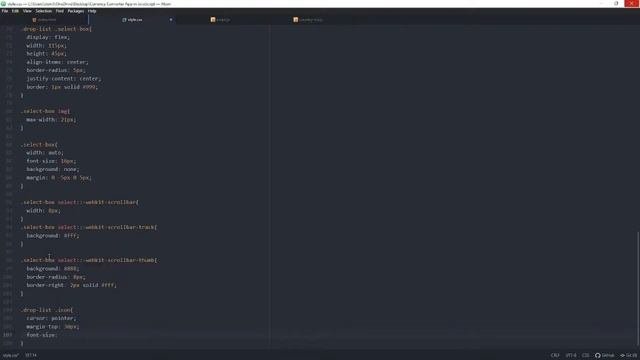
Task: Switch to the script.js tab
Action: [220, 20]
